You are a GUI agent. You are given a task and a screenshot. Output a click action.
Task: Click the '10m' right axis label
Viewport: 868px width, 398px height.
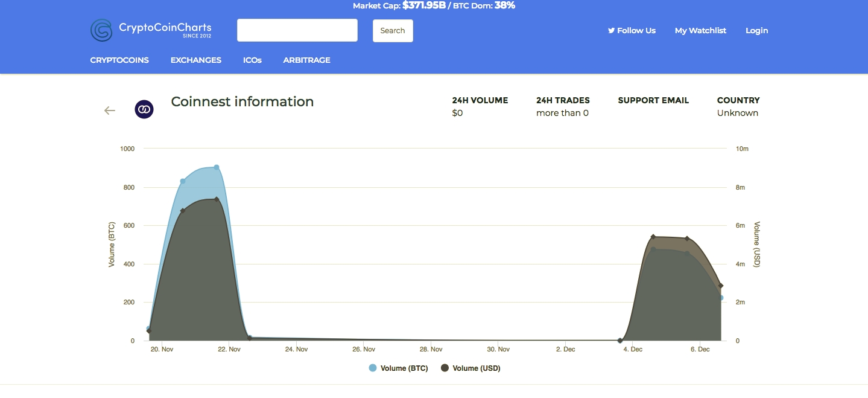(x=743, y=149)
